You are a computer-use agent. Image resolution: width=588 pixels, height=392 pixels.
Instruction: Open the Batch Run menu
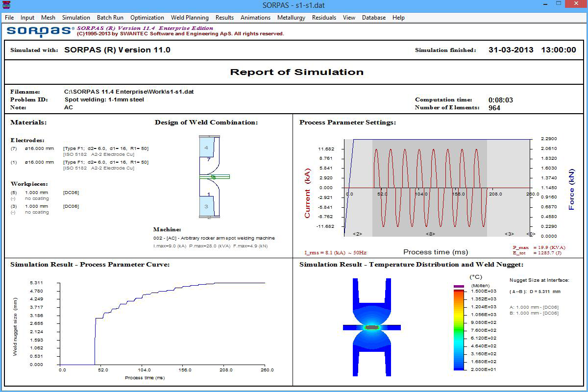110,17
